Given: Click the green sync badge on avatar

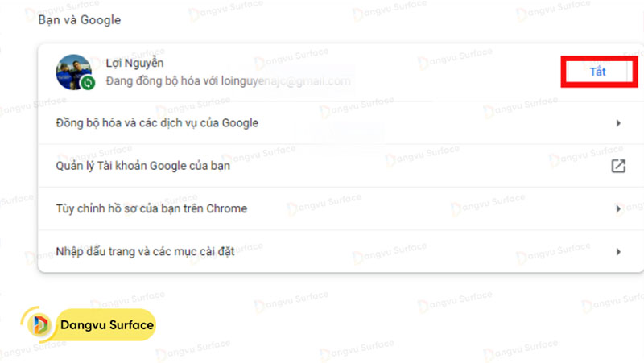Looking at the screenshot, I should pos(87,82).
